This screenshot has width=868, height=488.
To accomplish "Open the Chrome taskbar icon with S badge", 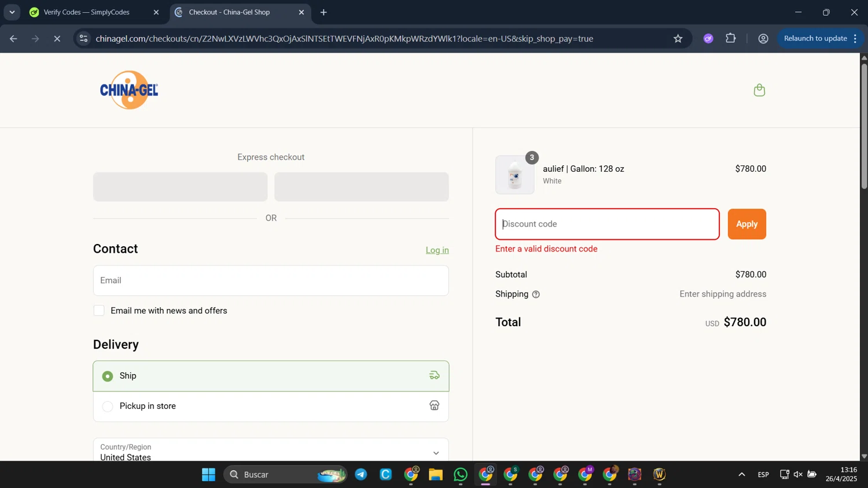I will point(511,475).
